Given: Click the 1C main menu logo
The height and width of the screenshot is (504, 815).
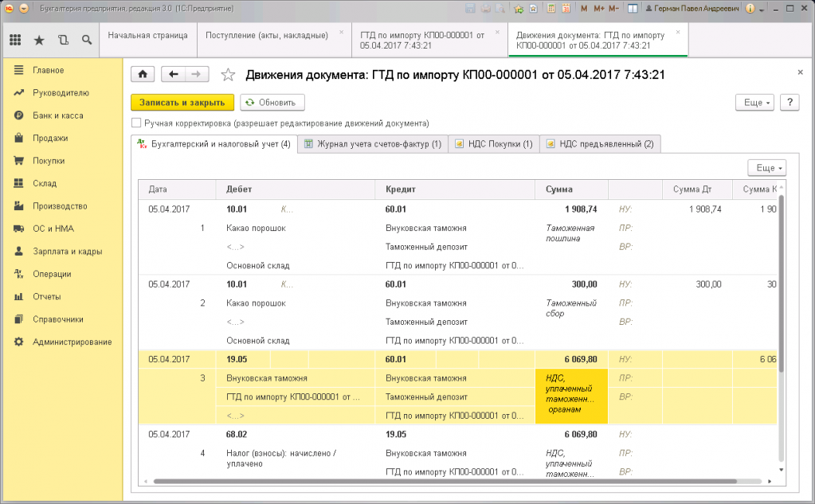Looking at the screenshot, I should (x=9, y=8).
